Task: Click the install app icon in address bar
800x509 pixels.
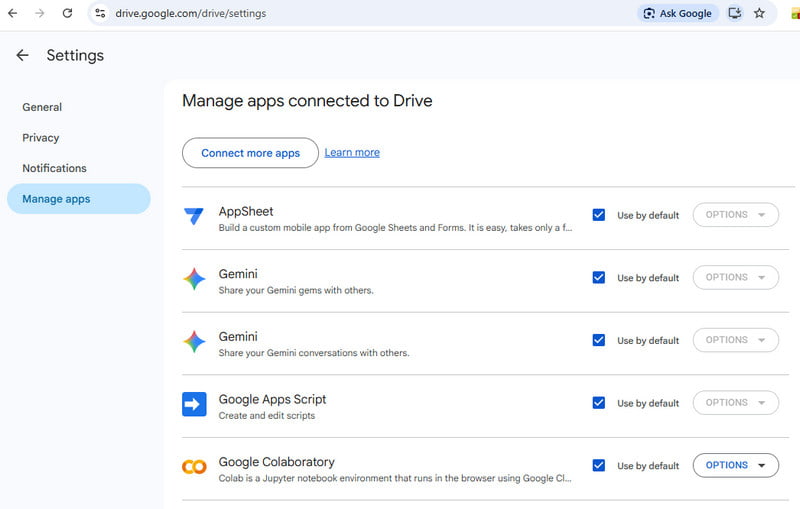Action: pyautogui.click(x=735, y=13)
